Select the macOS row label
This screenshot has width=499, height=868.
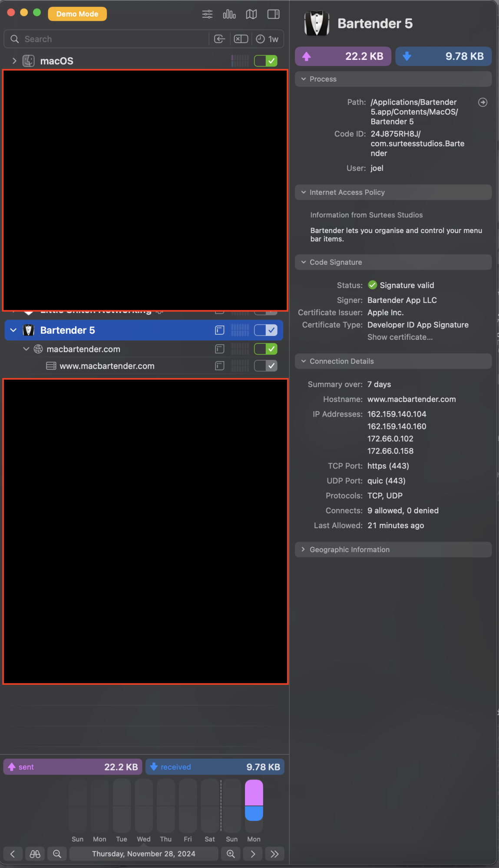point(57,61)
